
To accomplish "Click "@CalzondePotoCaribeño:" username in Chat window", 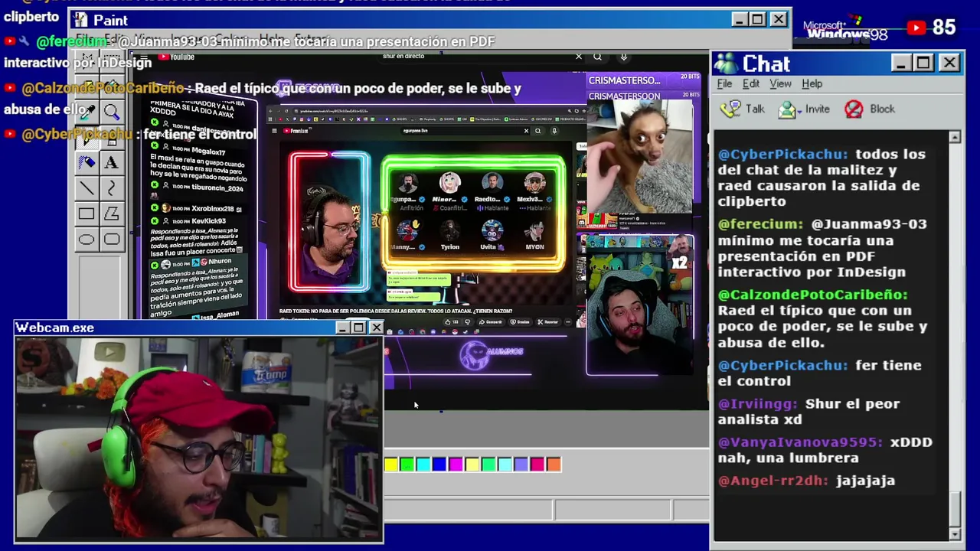I will 812,295.
